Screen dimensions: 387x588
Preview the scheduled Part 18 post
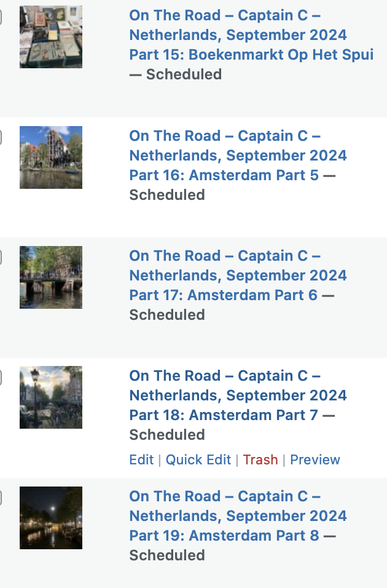pos(315,459)
